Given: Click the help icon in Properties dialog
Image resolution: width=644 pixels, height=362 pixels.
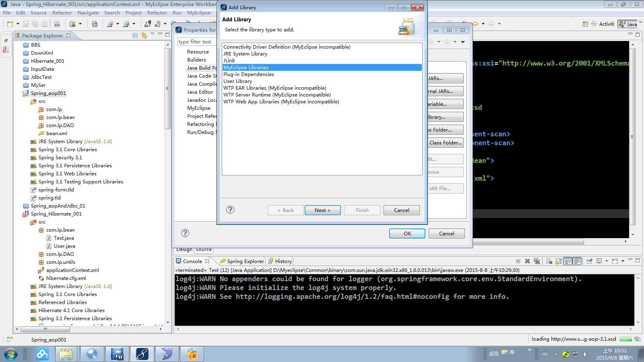Looking at the screenshot, I should [185, 233].
